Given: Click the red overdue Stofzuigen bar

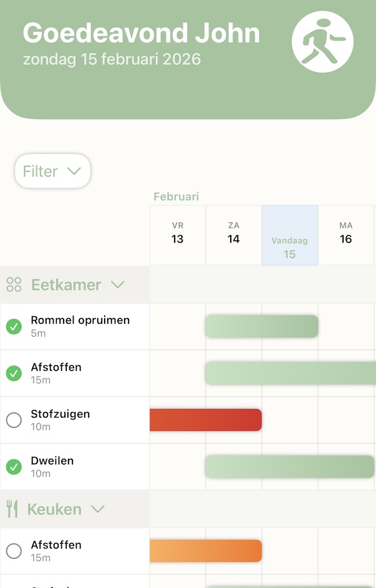Looking at the screenshot, I should tap(206, 420).
